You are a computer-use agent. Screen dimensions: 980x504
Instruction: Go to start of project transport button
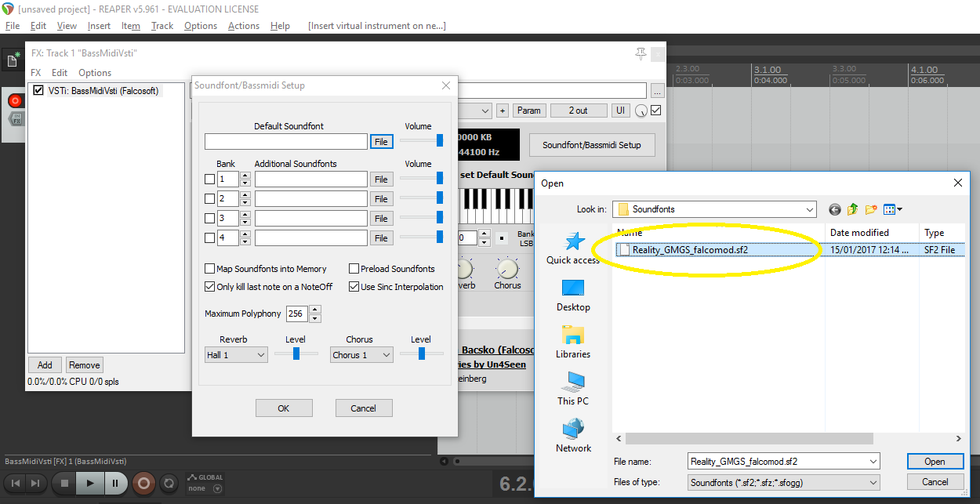coord(15,483)
